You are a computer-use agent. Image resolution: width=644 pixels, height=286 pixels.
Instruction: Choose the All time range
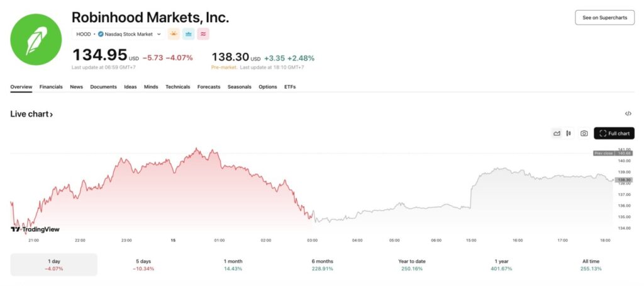pos(591,265)
